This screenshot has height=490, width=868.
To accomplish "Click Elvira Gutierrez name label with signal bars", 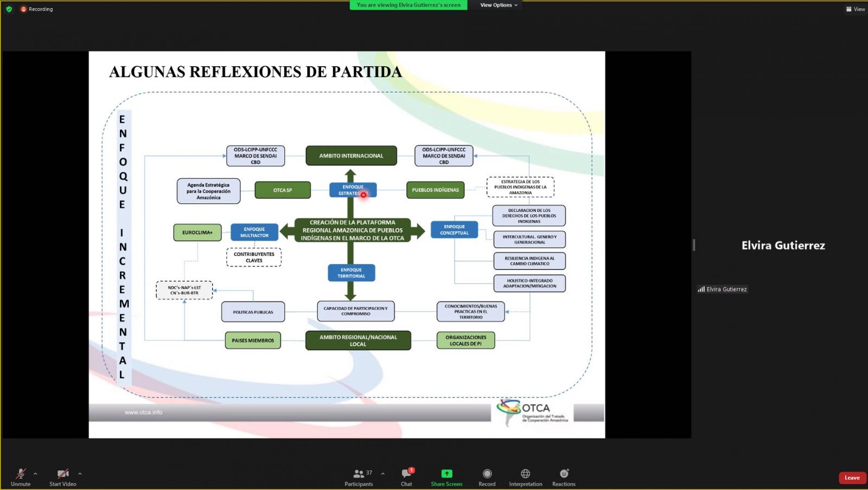I will pos(723,289).
